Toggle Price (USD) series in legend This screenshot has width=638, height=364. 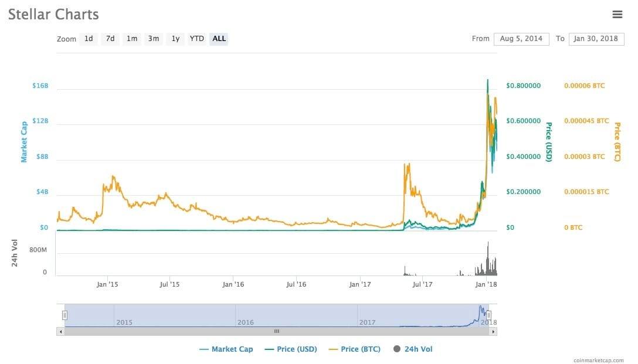[x=290, y=349]
